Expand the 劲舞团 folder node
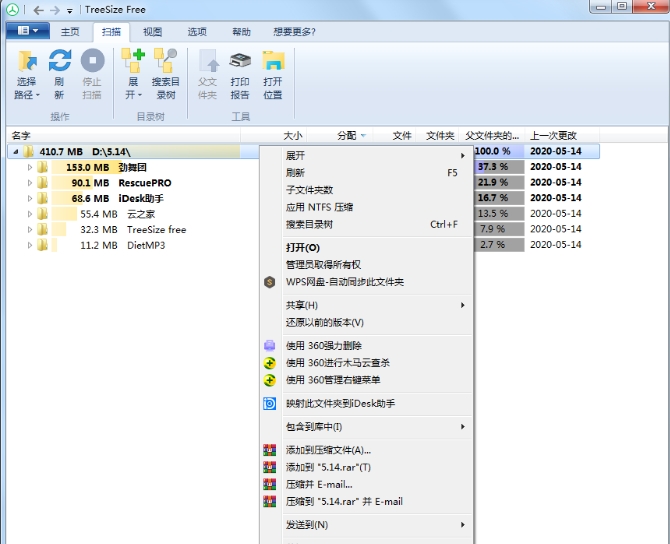This screenshot has width=670, height=544. tap(29, 167)
